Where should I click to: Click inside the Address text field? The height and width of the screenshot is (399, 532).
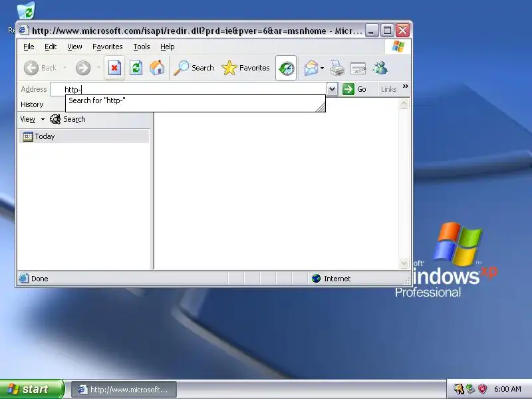point(188,90)
